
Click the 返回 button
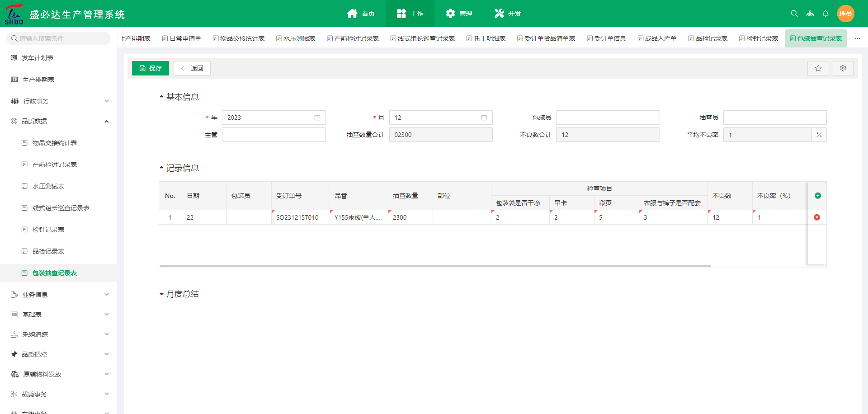[x=192, y=68]
